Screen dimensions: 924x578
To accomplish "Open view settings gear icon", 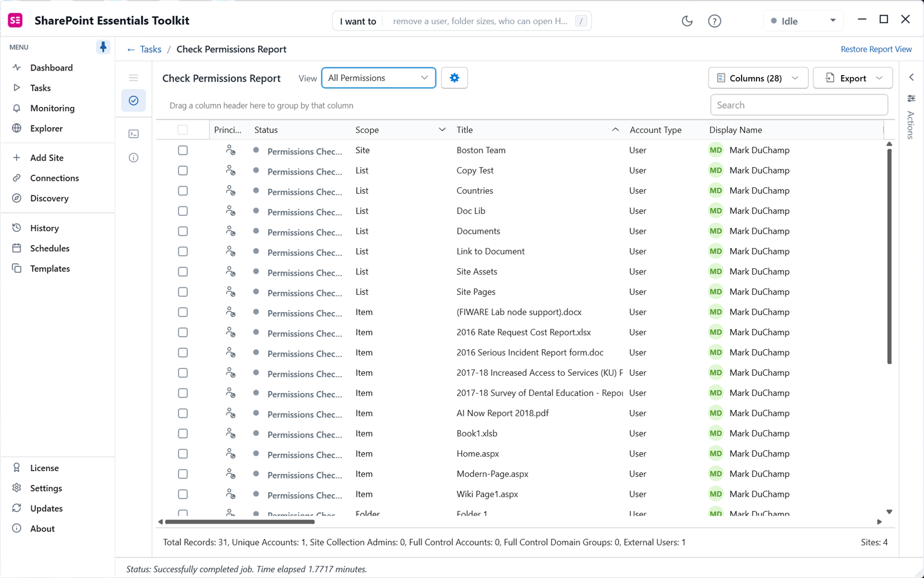I will (454, 78).
